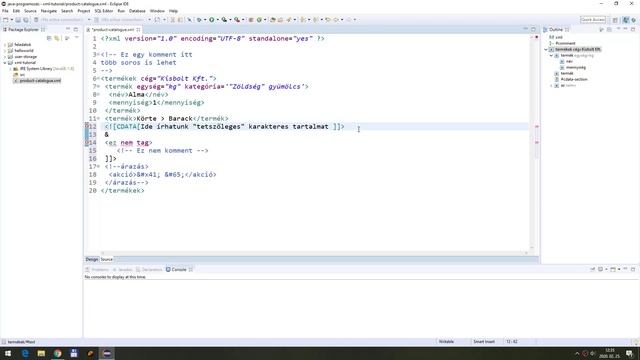Open the Search menu
This screenshot has width=640, height=360.
click(67, 11)
